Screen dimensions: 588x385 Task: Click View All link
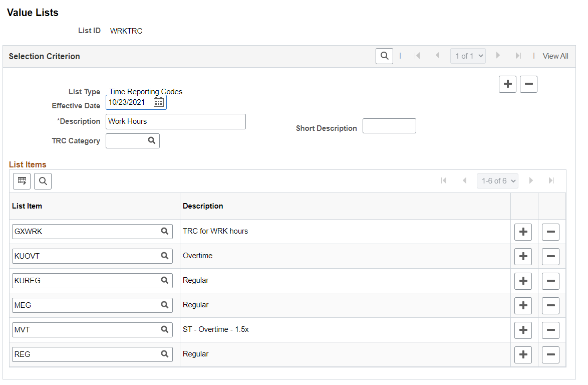point(555,56)
